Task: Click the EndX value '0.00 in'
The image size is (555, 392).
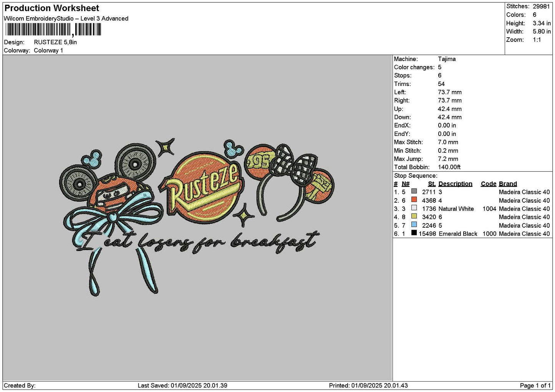Action: tap(447, 126)
